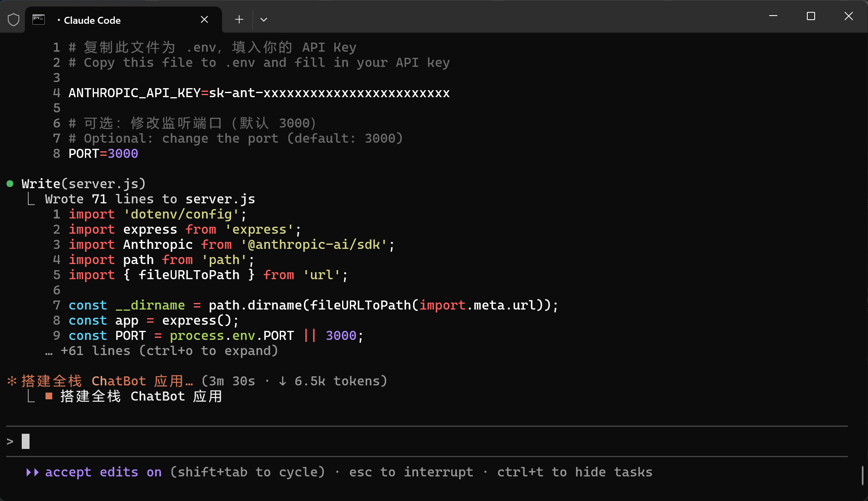Click the 'Wrote 71 lines to server.js' line
This screenshot has height=501, width=868.
click(150, 199)
